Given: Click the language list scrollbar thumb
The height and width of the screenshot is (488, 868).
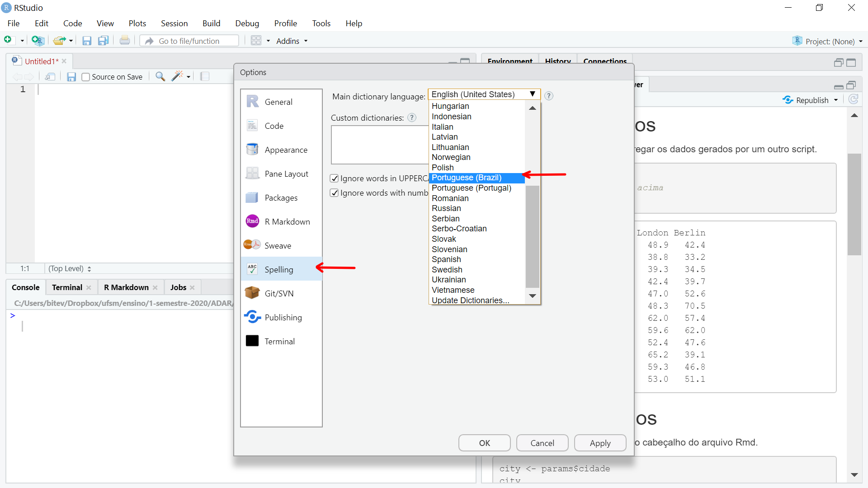Looking at the screenshot, I should [x=533, y=236].
